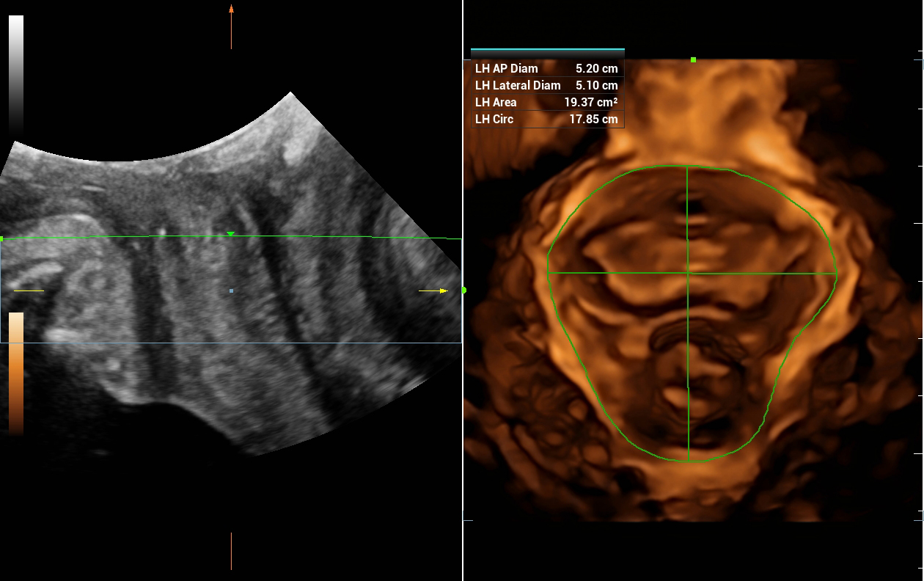Click the green square handle at ROI left corner
Viewport: 924px width, 581px height.
[1, 238]
